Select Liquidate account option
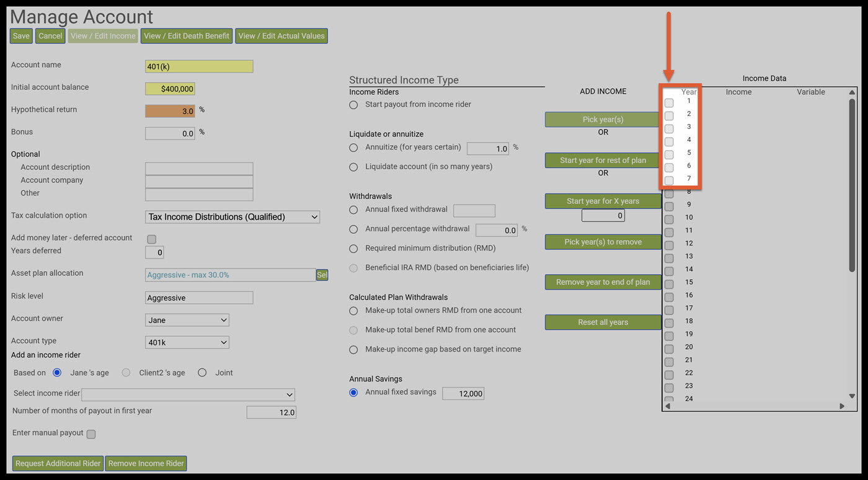This screenshot has width=868, height=480. tap(353, 167)
